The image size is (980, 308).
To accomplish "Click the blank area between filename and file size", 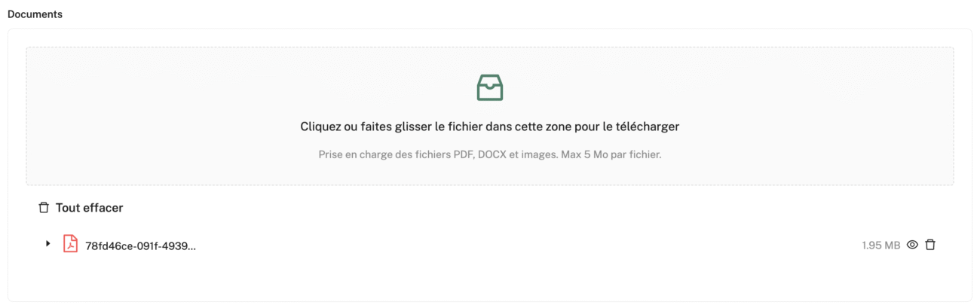I will point(528,245).
